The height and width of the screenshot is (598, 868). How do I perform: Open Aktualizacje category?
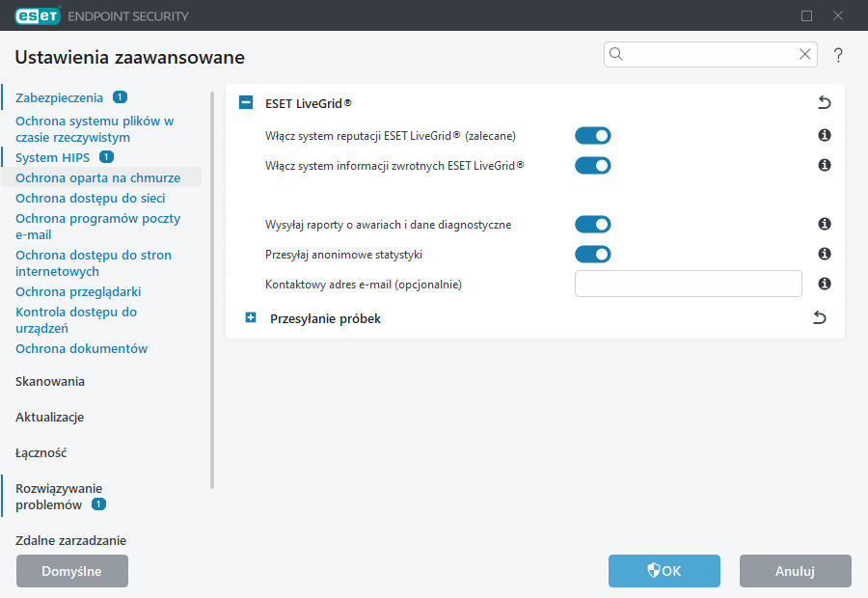[x=50, y=417]
